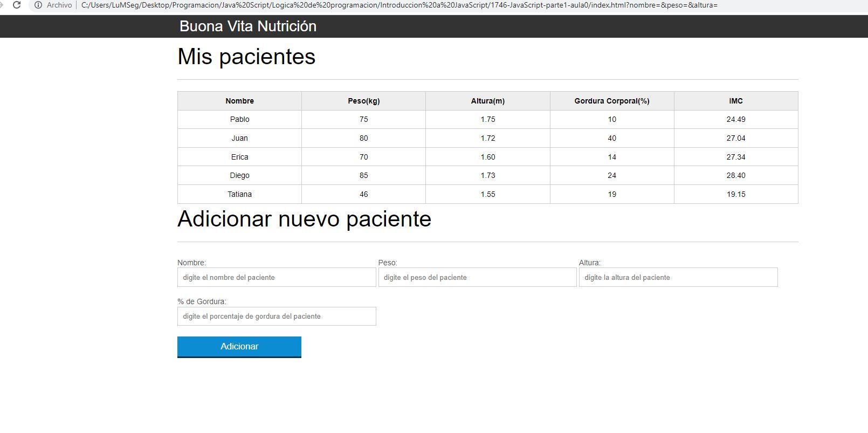868x433 pixels.
Task: Click Pablo's height value 1.75
Action: click(x=488, y=119)
